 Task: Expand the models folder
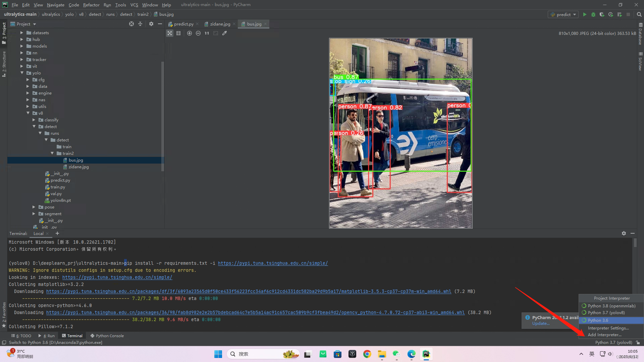pyautogui.click(x=22, y=46)
